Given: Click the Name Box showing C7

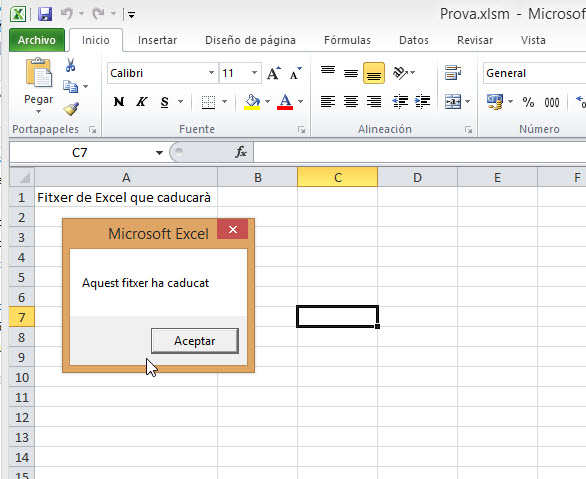Looking at the screenshot, I should (81, 152).
